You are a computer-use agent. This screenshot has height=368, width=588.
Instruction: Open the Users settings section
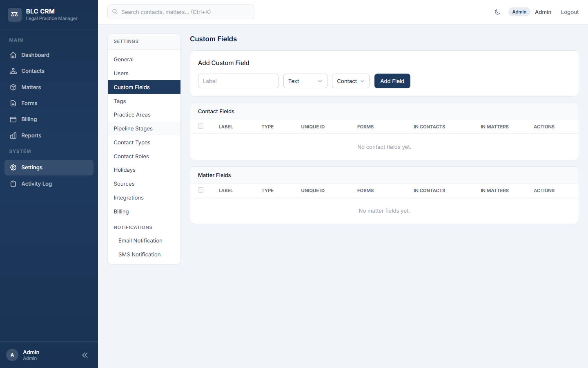tap(144, 74)
